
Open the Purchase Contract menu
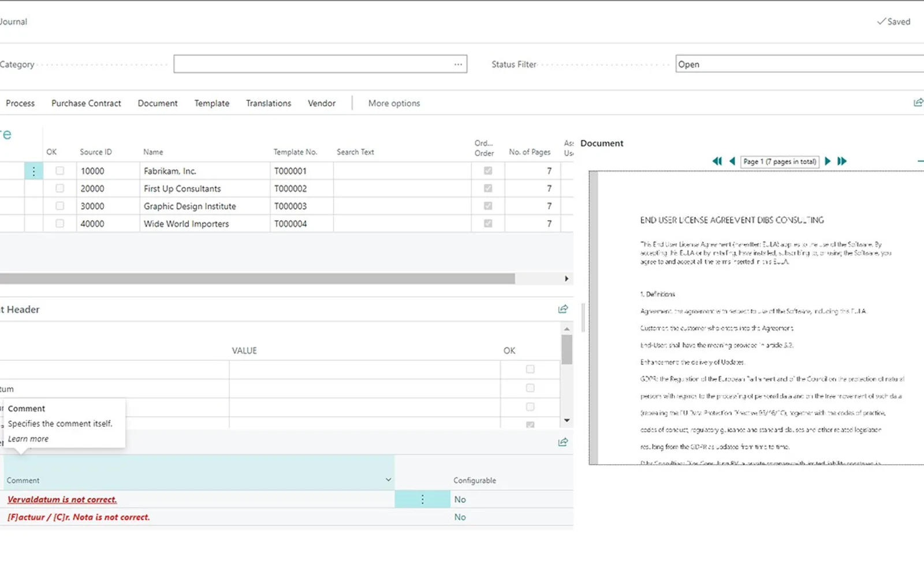click(x=86, y=103)
